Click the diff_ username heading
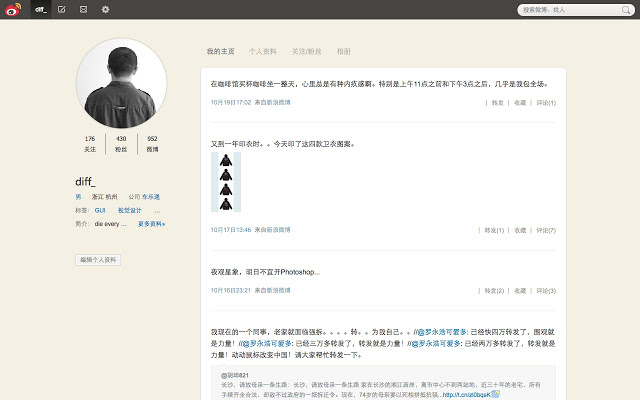Screen dimensions: 640x400 click(x=85, y=182)
